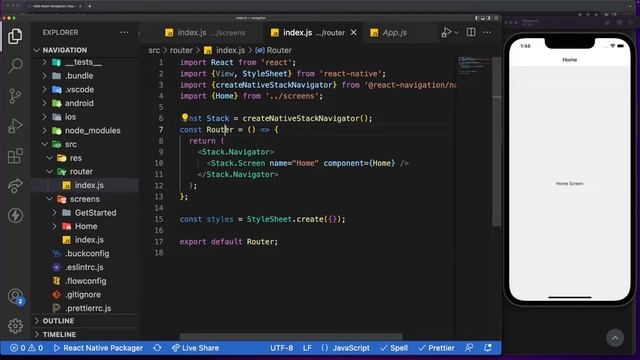Open the Extensions view icon
Image resolution: width=640 pixels, height=360 pixels.
tap(15, 156)
